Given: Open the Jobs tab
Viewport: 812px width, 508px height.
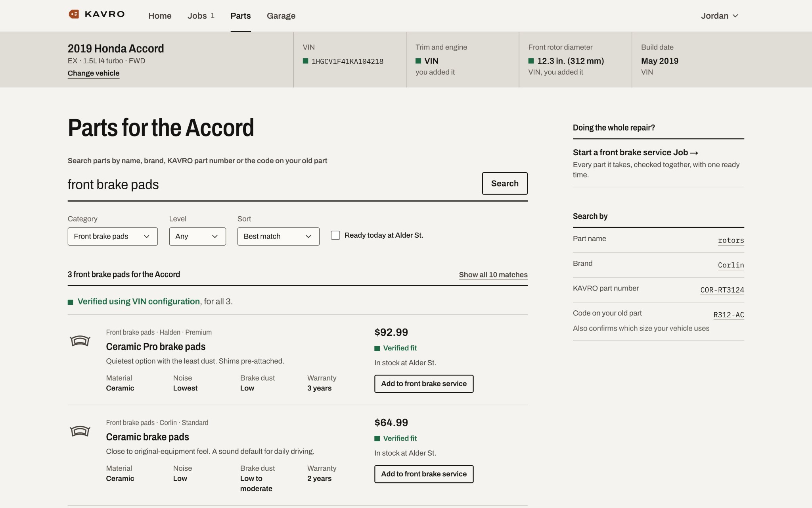Looking at the screenshot, I should [x=201, y=16].
